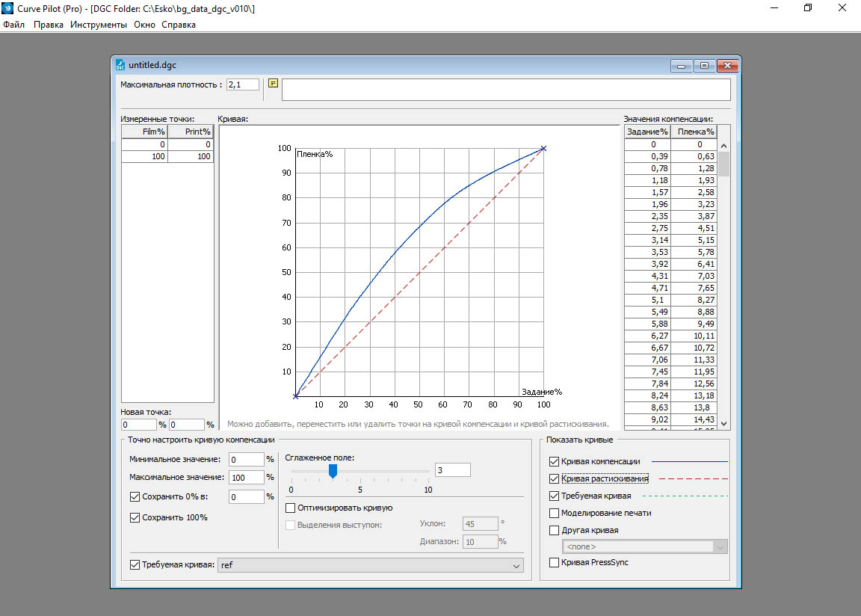Disable the Сохранить 100% checkbox
Viewport: 861px width, 616px height.
pos(135,517)
